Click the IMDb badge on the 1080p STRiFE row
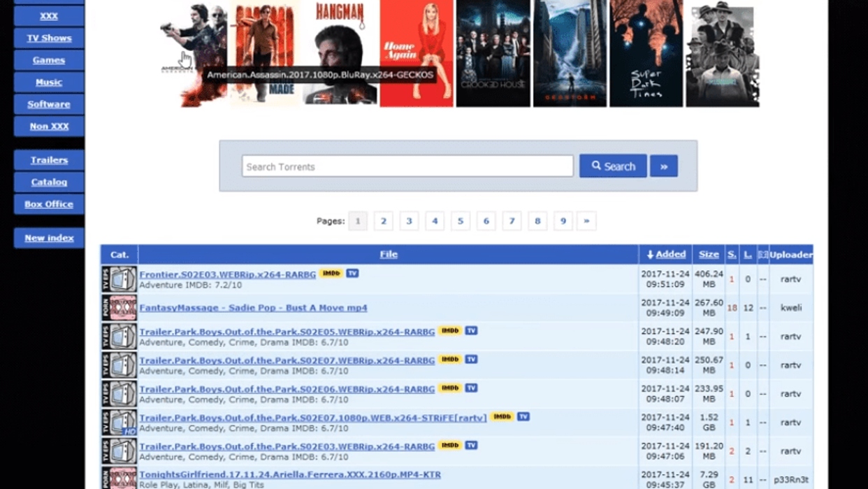868x489 pixels. (x=501, y=417)
